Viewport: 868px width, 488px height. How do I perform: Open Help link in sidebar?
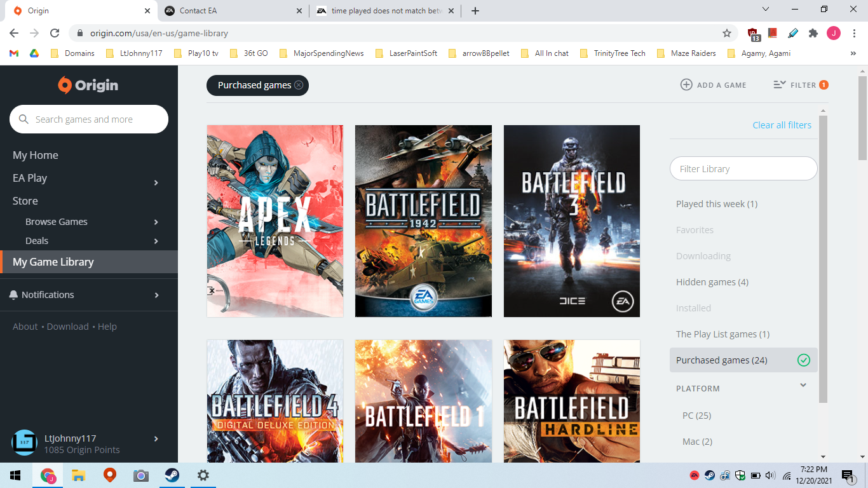pyautogui.click(x=107, y=327)
